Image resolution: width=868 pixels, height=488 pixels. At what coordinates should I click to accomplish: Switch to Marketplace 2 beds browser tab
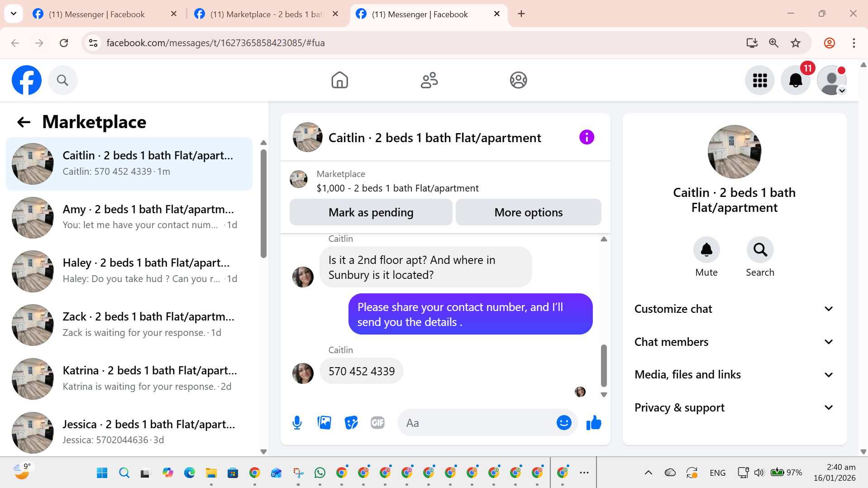click(267, 14)
